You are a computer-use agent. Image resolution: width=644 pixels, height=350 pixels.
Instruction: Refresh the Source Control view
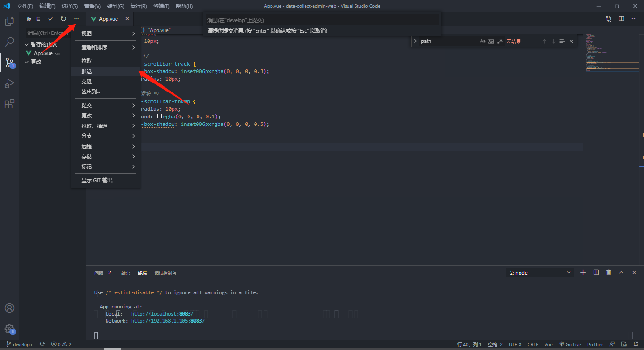(x=63, y=19)
